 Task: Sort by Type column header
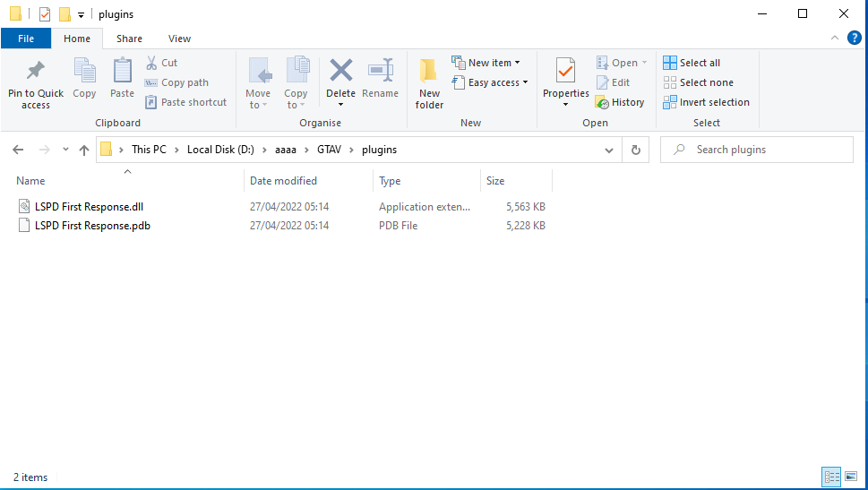click(390, 180)
